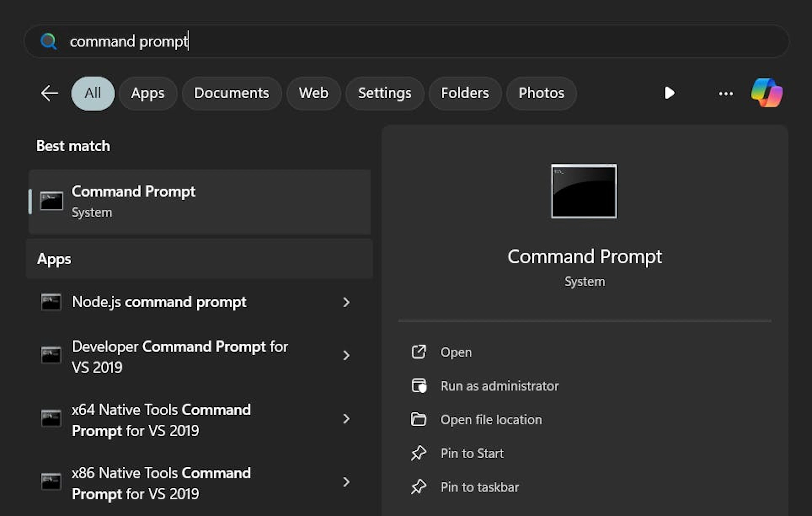Go back with the left arrow
Image resolution: width=812 pixels, height=516 pixels.
(x=49, y=93)
